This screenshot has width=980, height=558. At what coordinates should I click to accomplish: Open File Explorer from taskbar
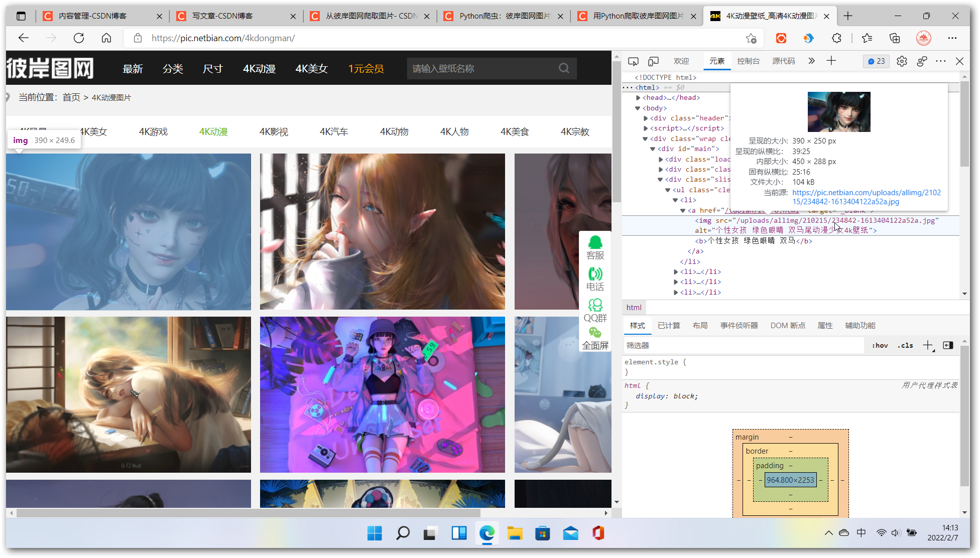pyautogui.click(x=515, y=533)
